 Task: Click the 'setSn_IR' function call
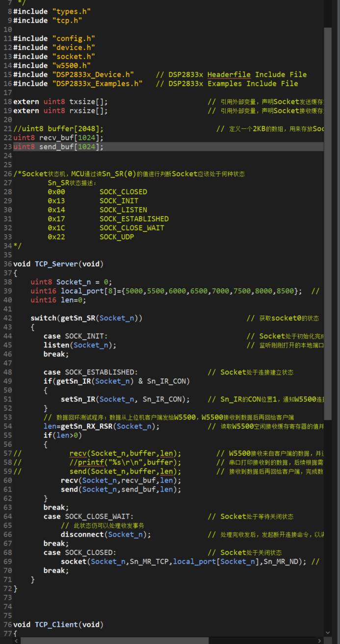coord(78,399)
